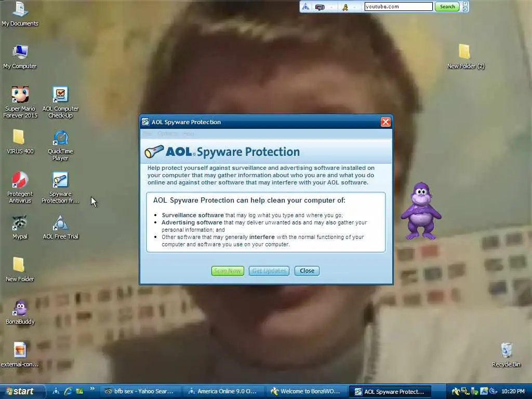Screen dimensions: 532x399
Task: Open the Recycle Bin
Action: [x=506, y=355]
